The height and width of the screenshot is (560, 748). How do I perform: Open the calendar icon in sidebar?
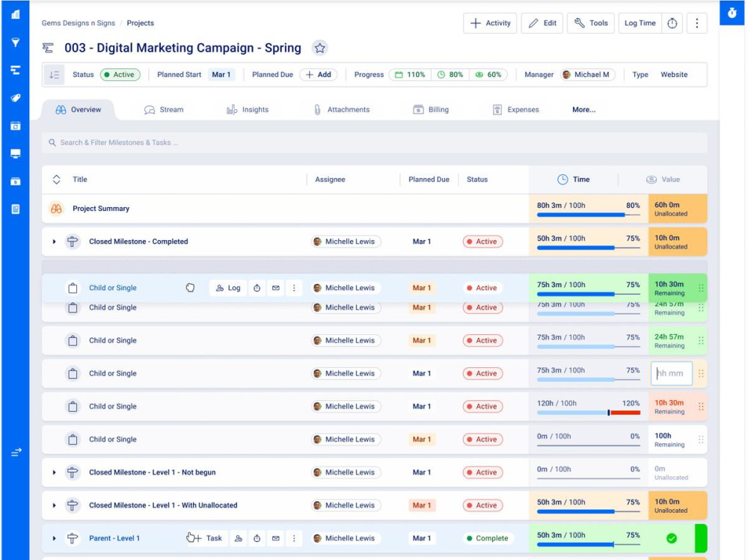(x=15, y=126)
